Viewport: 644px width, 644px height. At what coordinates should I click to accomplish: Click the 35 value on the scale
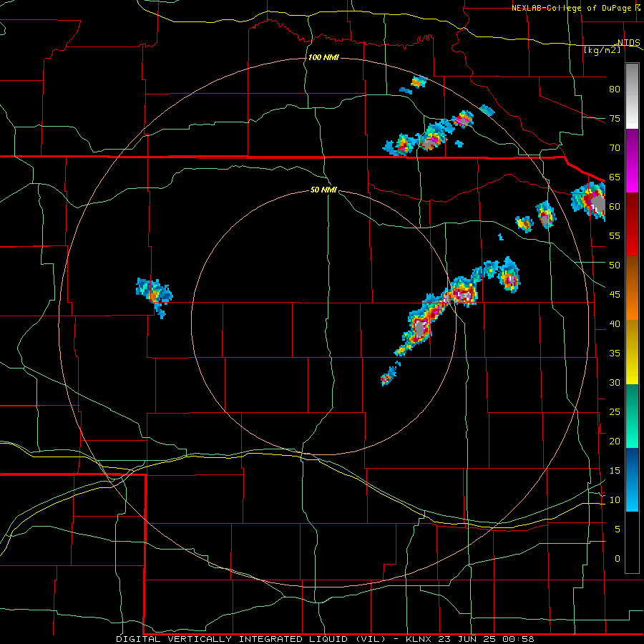click(615, 353)
